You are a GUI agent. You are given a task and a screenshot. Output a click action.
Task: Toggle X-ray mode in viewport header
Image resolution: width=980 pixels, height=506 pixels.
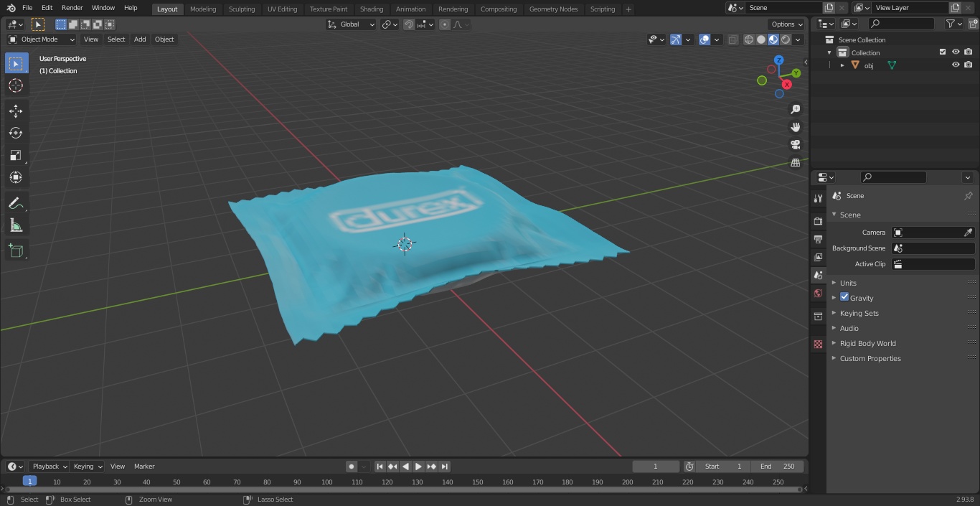click(732, 39)
